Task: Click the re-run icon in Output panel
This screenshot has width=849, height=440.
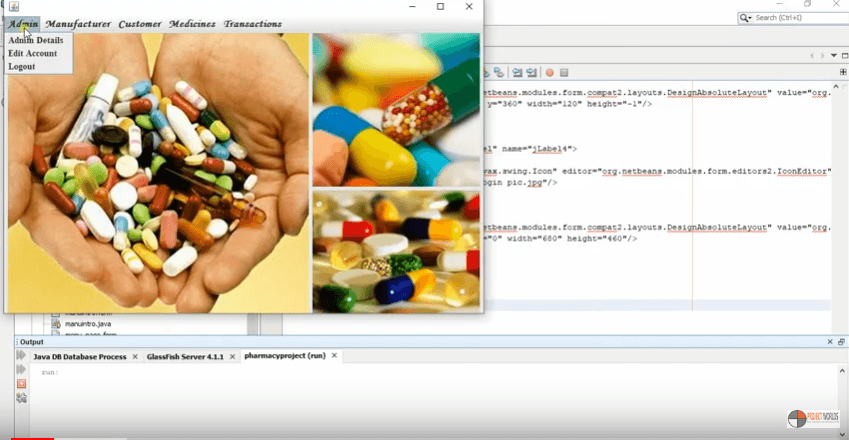Action: pyautogui.click(x=21, y=356)
